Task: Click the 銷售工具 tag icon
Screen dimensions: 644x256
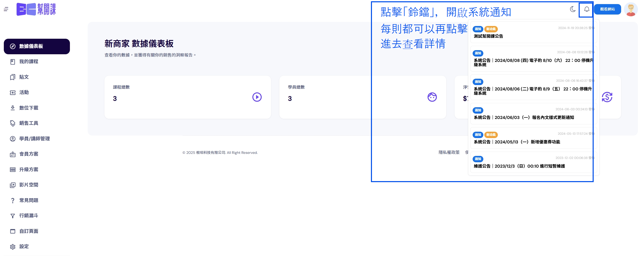Action: pyautogui.click(x=12, y=123)
